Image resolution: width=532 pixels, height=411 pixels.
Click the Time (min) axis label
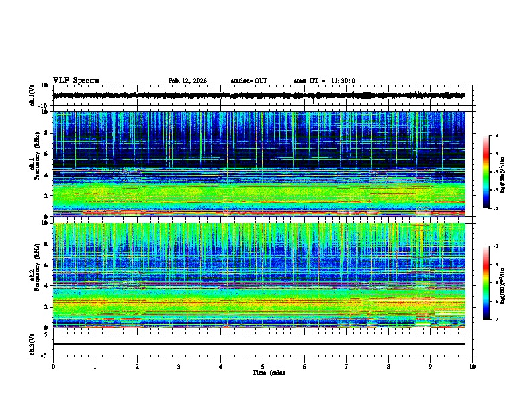[x=269, y=373]
